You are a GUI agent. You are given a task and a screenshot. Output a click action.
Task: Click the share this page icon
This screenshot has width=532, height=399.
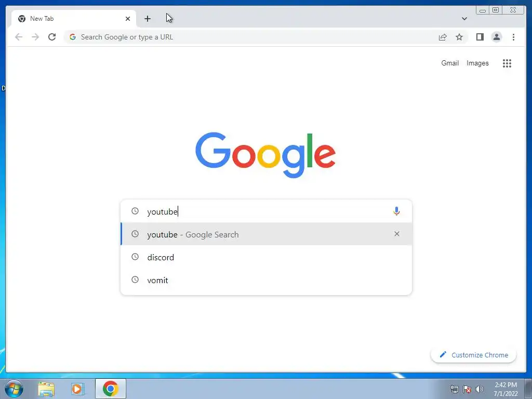pos(443,37)
